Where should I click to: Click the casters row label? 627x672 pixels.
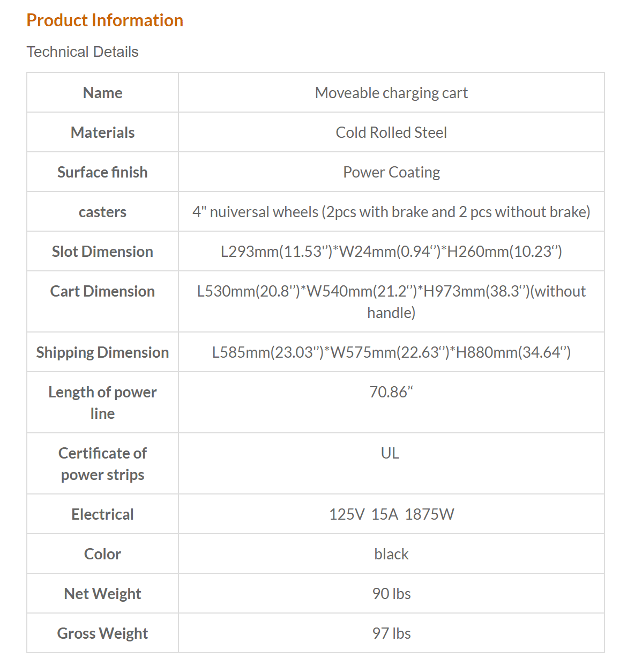[x=102, y=212]
